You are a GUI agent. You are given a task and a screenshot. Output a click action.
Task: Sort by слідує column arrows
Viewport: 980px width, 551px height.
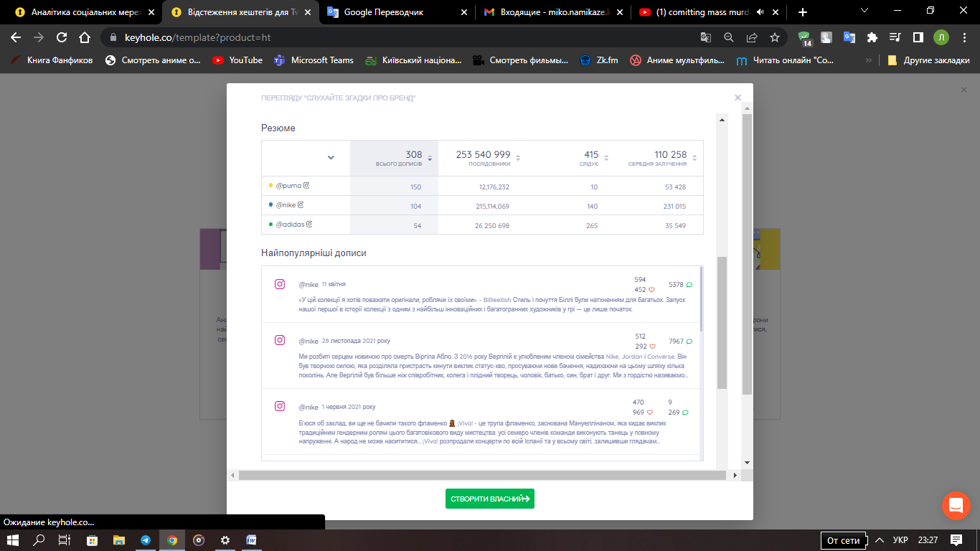[606, 159]
